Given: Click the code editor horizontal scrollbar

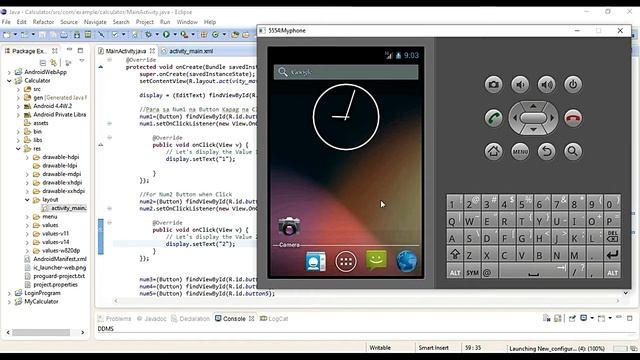Looking at the screenshot, I should click(367, 301).
